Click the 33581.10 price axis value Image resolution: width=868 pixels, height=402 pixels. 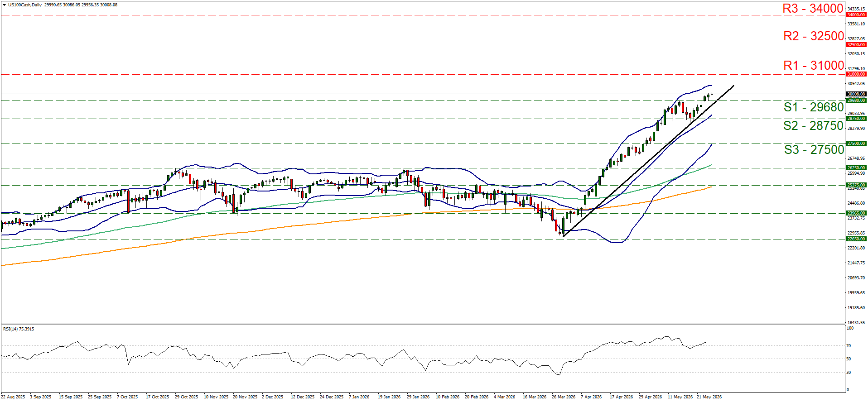click(856, 24)
